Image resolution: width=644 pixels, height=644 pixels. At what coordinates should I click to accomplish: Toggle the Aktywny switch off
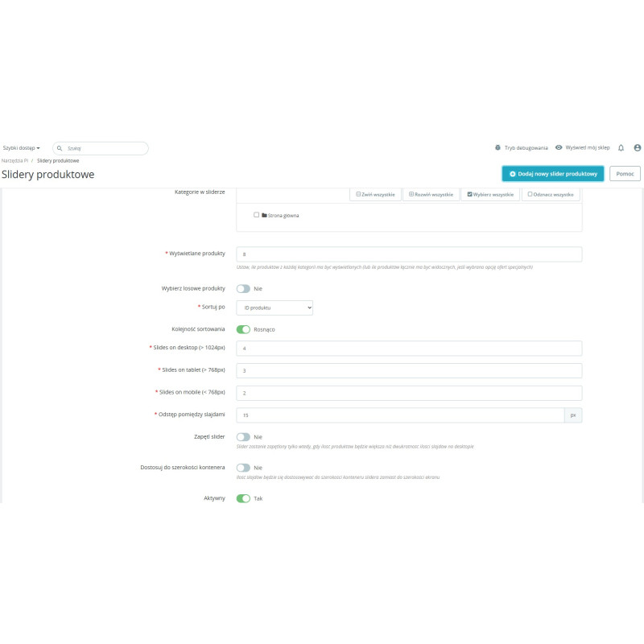[242, 498]
